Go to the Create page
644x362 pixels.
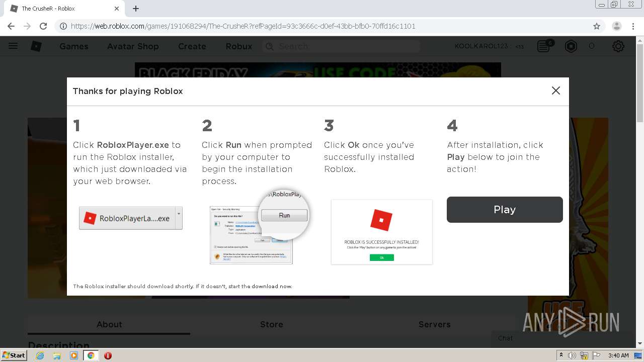point(192,46)
